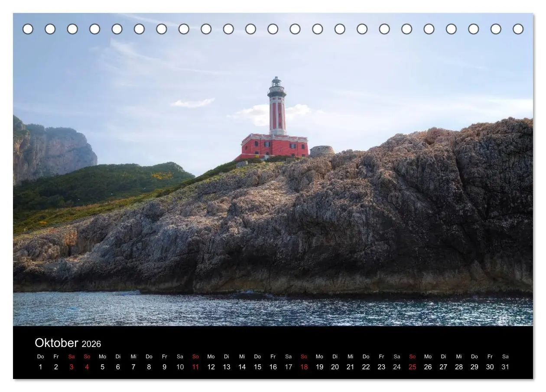Select red Sunday date 11

click(x=195, y=367)
